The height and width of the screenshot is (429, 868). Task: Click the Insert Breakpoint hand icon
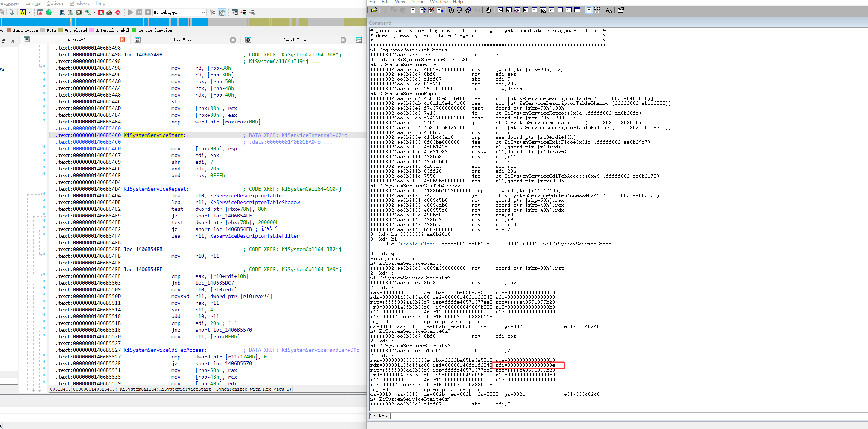tap(488, 10)
